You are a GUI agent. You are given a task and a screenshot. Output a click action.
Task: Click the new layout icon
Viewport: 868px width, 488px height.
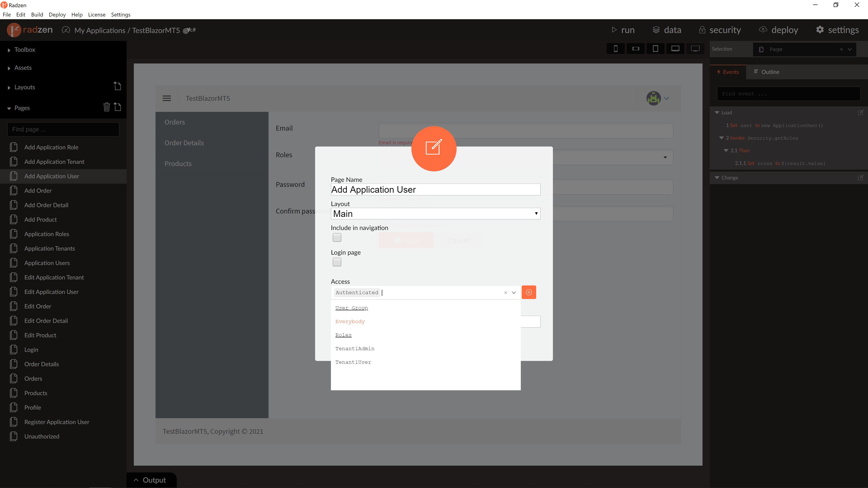coord(117,86)
